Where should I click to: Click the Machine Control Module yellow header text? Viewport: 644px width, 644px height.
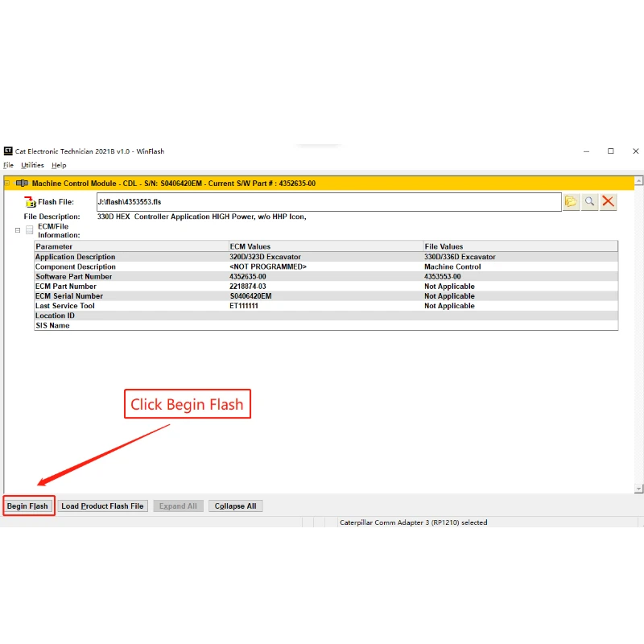pos(174,184)
